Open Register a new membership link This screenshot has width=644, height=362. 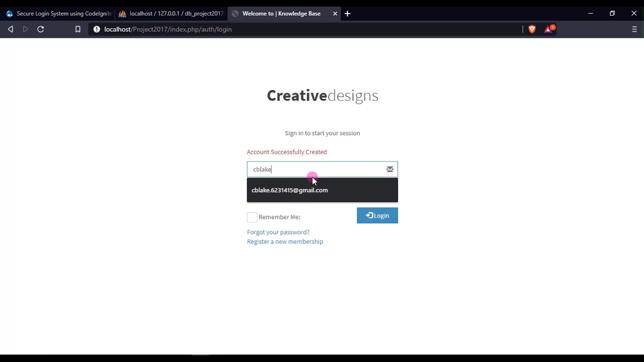click(285, 242)
